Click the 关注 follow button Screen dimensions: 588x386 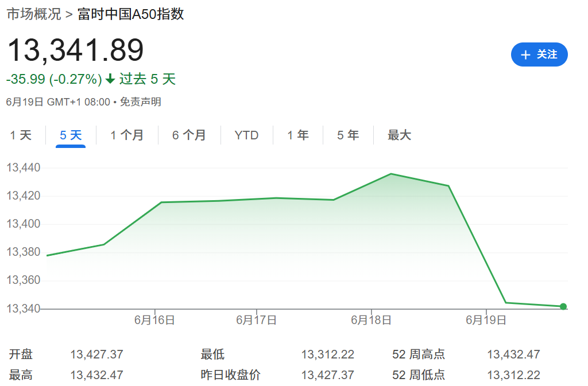tap(539, 54)
